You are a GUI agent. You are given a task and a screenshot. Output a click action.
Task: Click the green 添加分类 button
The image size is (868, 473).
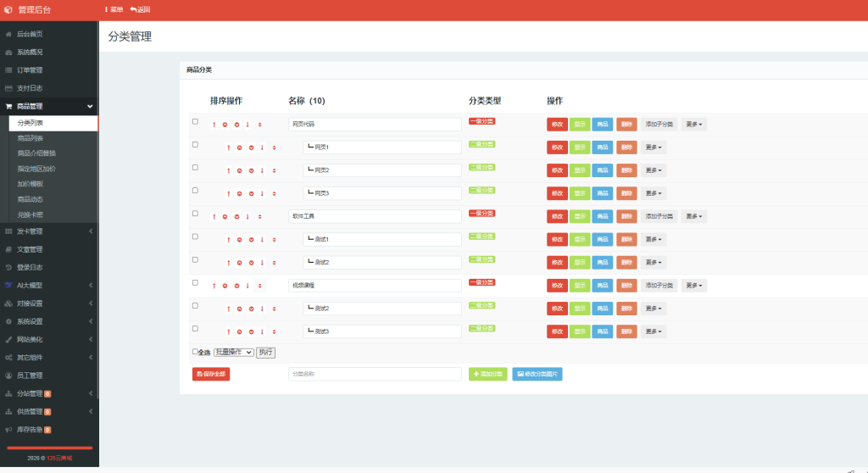click(x=487, y=374)
